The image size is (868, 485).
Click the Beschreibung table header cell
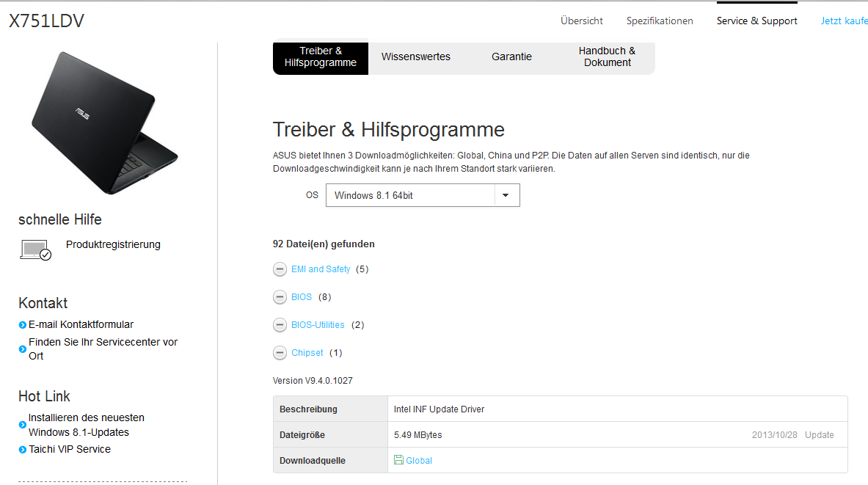pyautogui.click(x=331, y=409)
